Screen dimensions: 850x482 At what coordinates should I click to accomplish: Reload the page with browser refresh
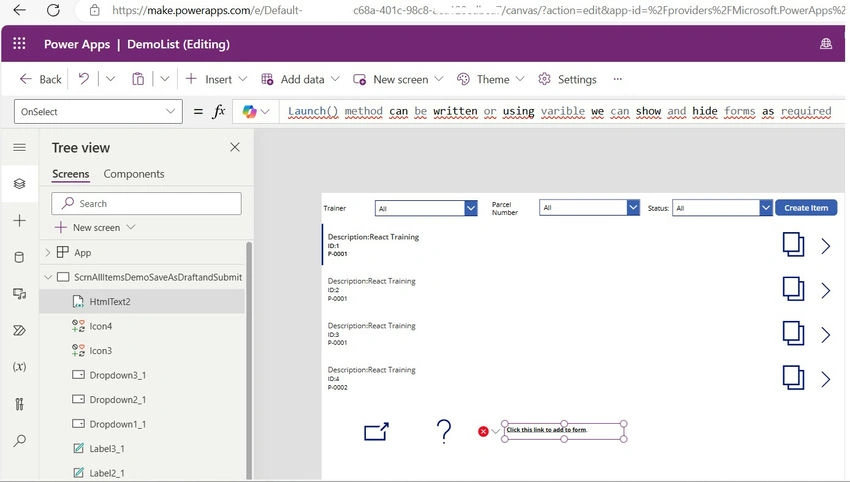pyautogui.click(x=53, y=10)
